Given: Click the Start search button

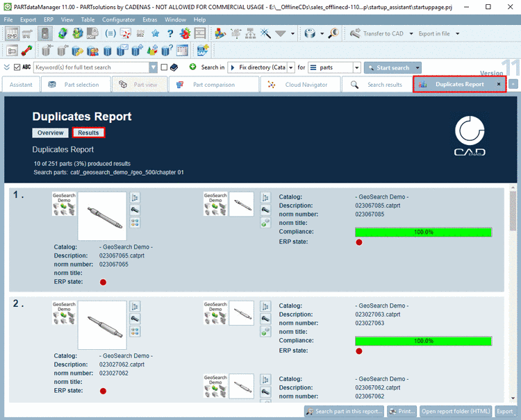Looking at the screenshot, I should point(389,68).
